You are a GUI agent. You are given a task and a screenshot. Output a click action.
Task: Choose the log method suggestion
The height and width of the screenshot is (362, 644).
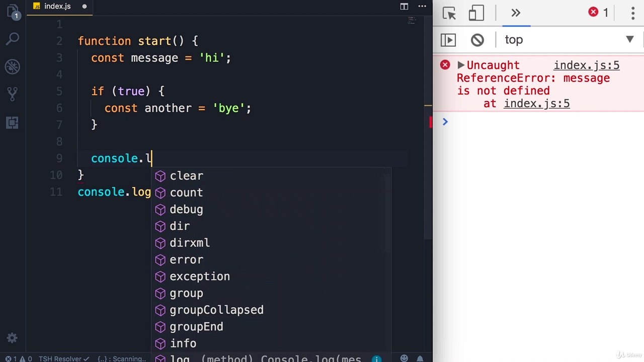[x=271, y=358]
